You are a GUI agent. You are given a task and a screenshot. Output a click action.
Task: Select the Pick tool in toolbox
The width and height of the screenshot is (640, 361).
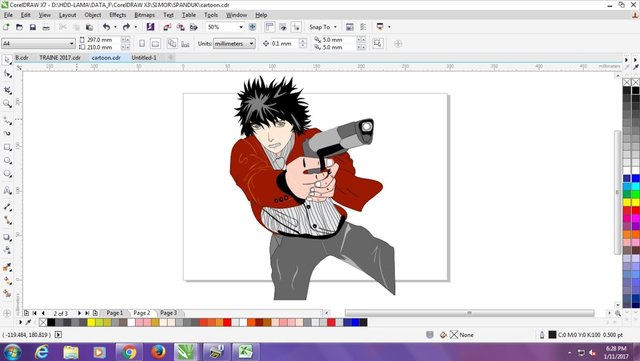click(7, 60)
